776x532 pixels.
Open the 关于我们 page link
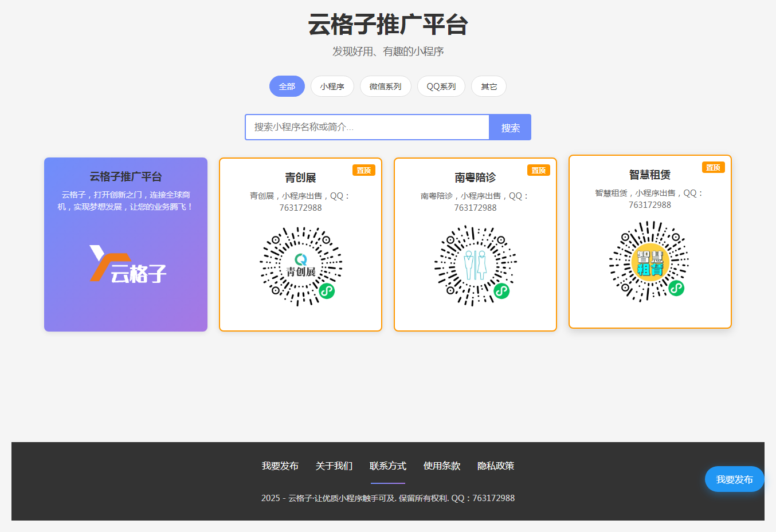[x=334, y=466]
